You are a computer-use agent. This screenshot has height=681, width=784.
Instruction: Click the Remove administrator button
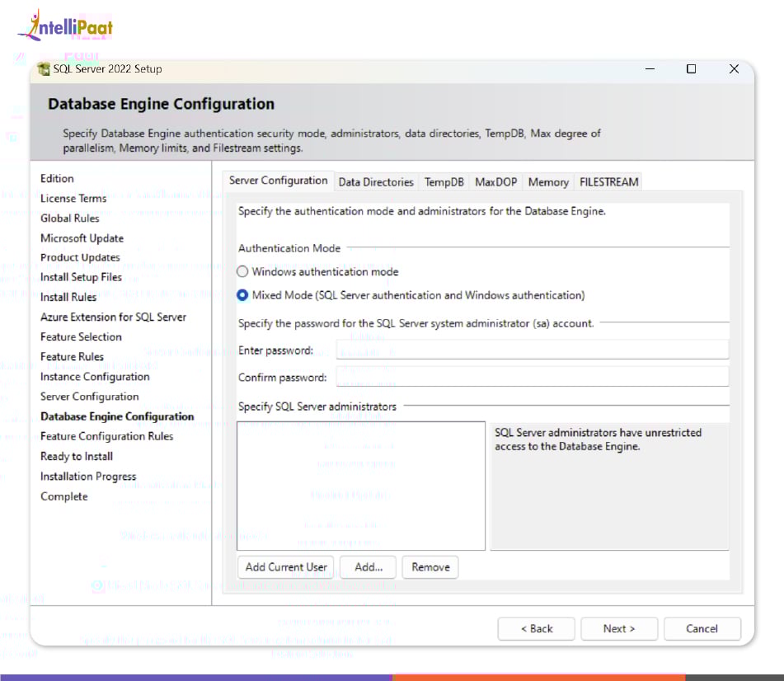pos(430,567)
